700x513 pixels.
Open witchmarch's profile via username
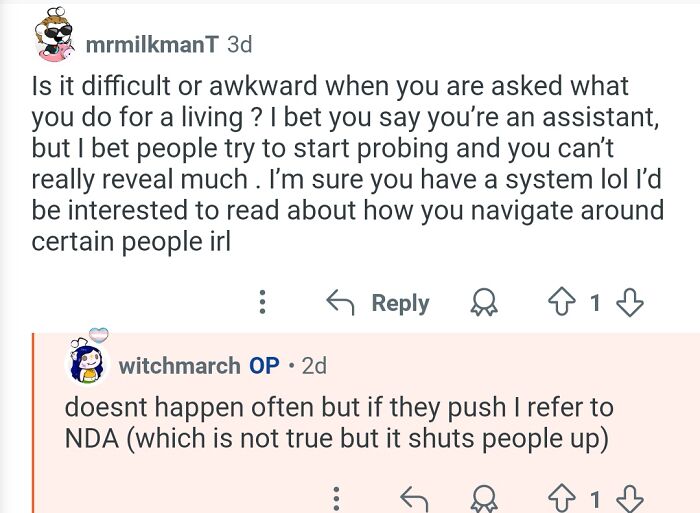coord(179,366)
